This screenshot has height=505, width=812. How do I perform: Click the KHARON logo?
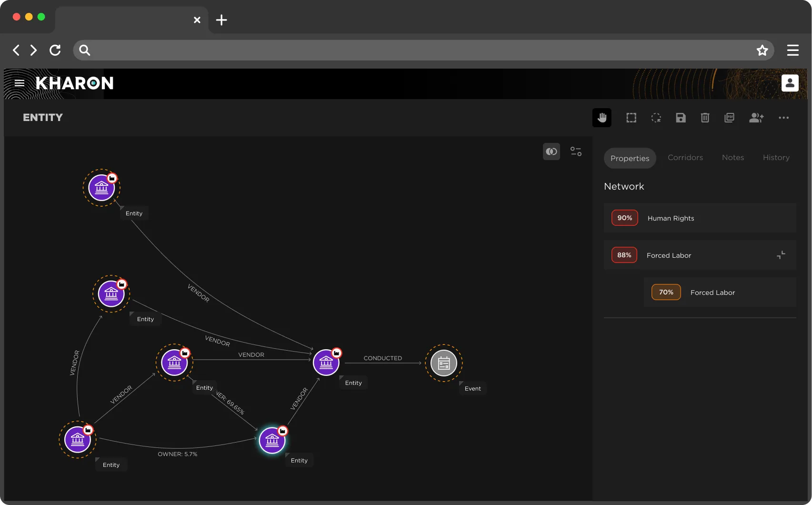[x=75, y=83]
